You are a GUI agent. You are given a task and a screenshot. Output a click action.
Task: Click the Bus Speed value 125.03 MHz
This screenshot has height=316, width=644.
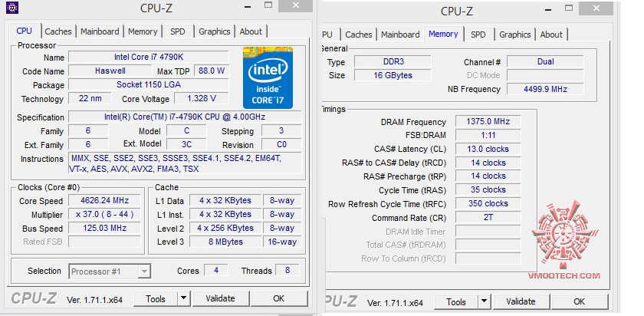pyautogui.click(x=105, y=228)
